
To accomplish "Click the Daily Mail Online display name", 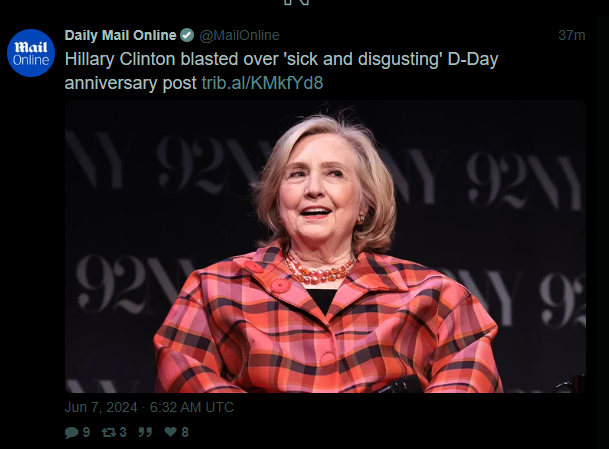I will tap(120, 35).
